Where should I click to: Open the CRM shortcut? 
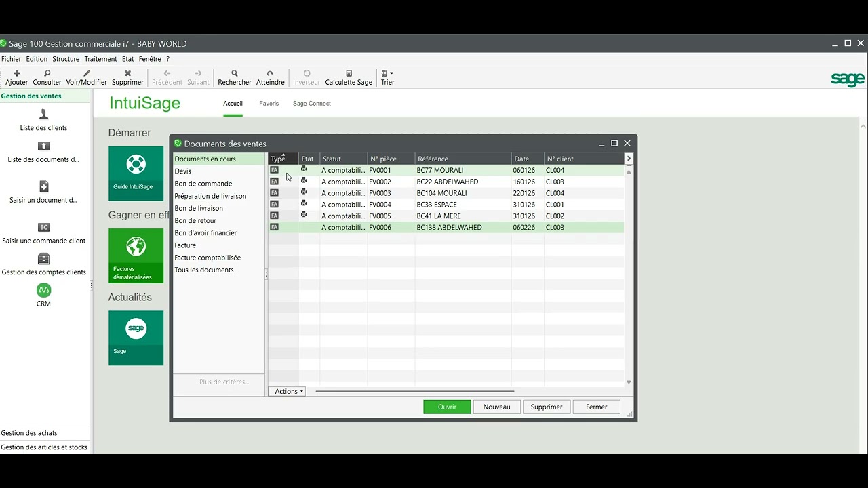43,296
